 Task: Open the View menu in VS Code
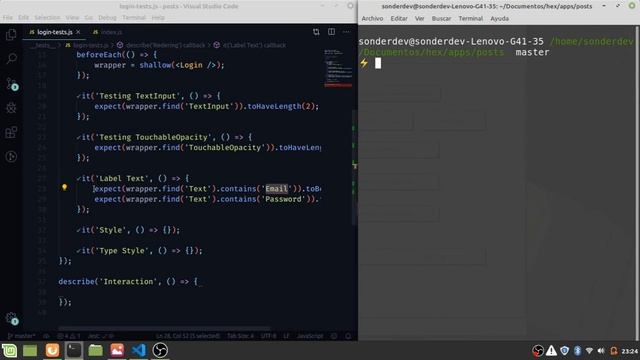pyautogui.click(x=72, y=18)
